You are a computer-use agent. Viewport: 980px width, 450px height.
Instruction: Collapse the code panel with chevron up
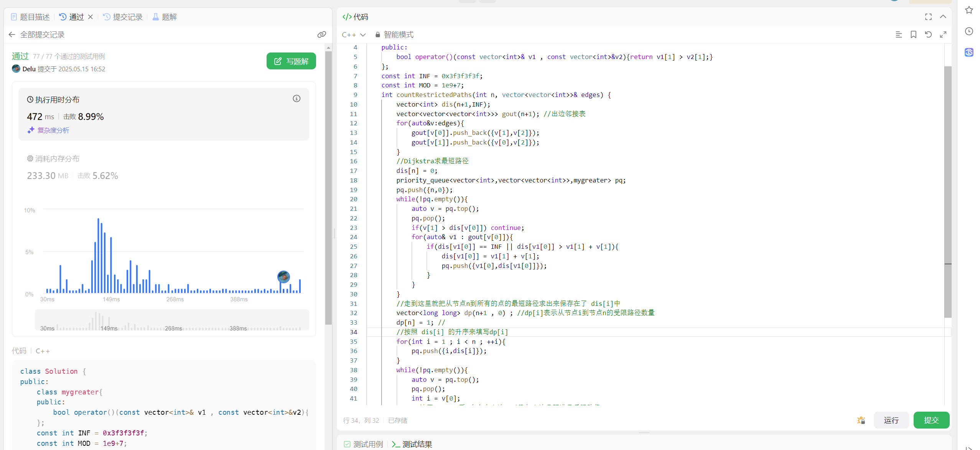[x=943, y=17]
